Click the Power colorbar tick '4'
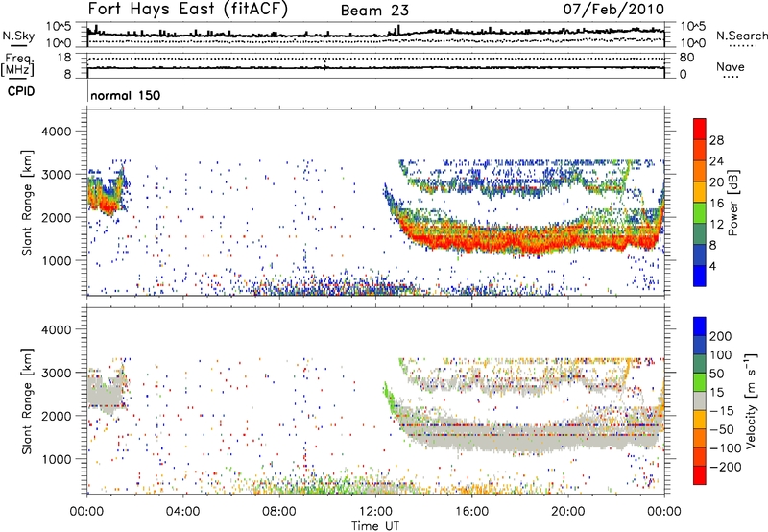Viewport: 768px width, 532px height. (713, 266)
